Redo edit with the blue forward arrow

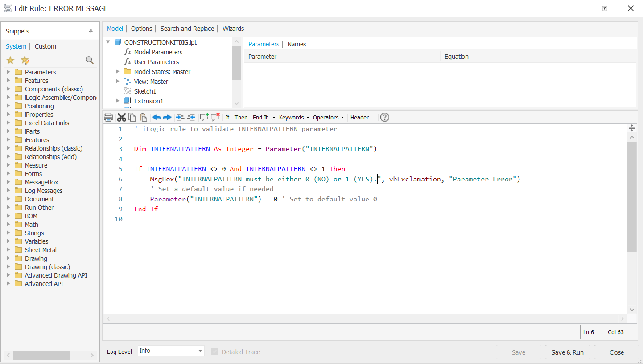pyautogui.click(x=167, y=117)
